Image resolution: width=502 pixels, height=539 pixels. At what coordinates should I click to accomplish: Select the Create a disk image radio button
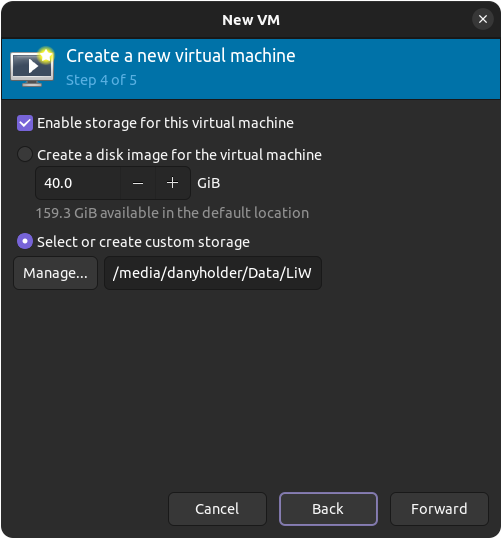[25, 154]
